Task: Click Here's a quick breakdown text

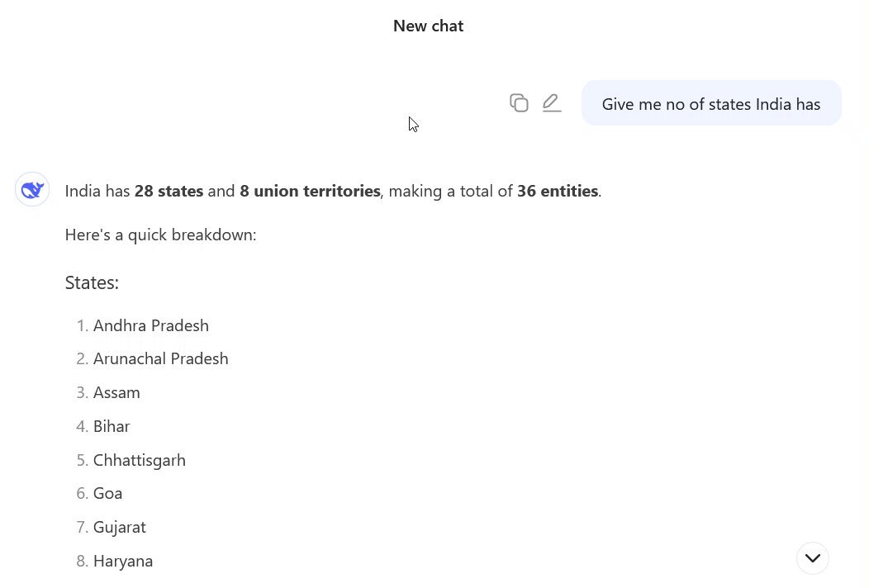Action: [x=161, y=235]
